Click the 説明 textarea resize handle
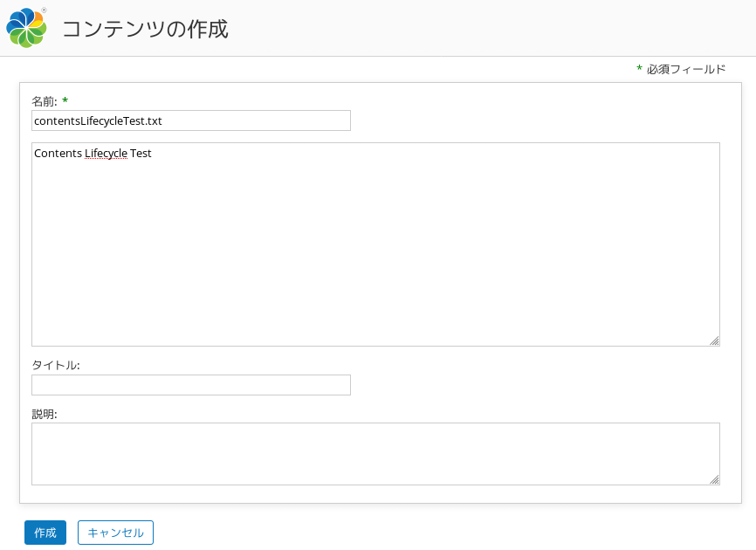The image size is (756, 550). click(714, 479)
